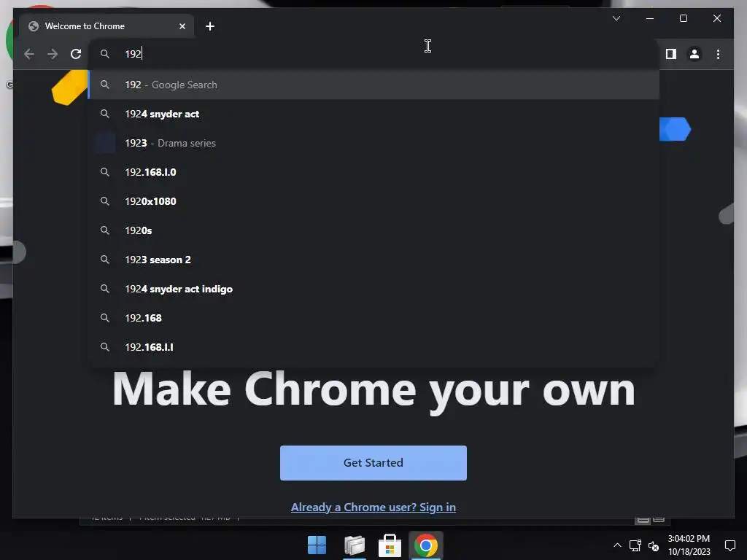
Task: Select the '192.168' suggestion
Action: (x=374, y=318)
